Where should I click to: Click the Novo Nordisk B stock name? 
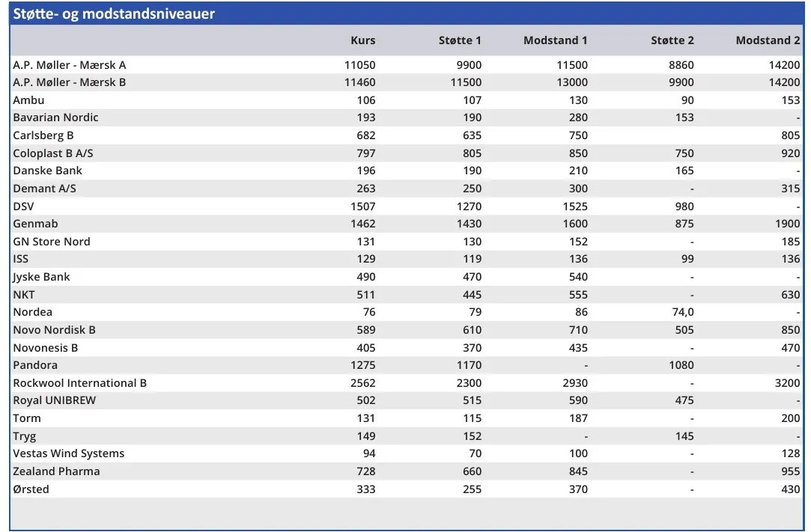point(54,330)
